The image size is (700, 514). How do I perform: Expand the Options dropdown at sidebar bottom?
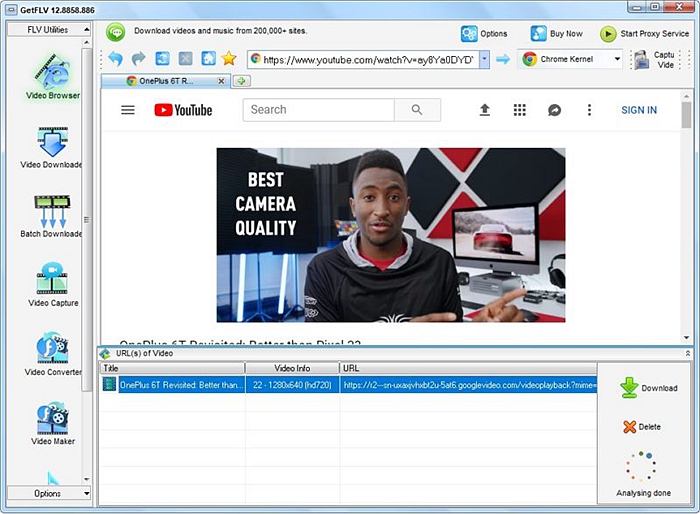click(86, 493)
